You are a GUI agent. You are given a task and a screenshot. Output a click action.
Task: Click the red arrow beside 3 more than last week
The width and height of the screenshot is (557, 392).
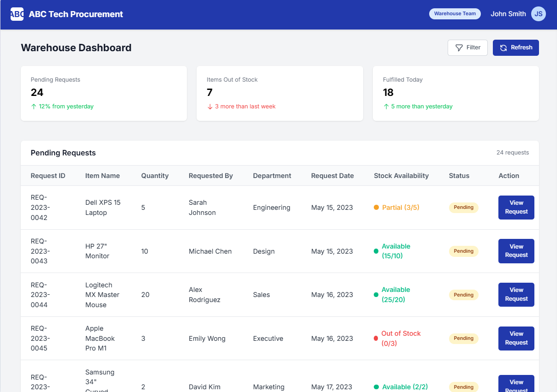[210, 107]
